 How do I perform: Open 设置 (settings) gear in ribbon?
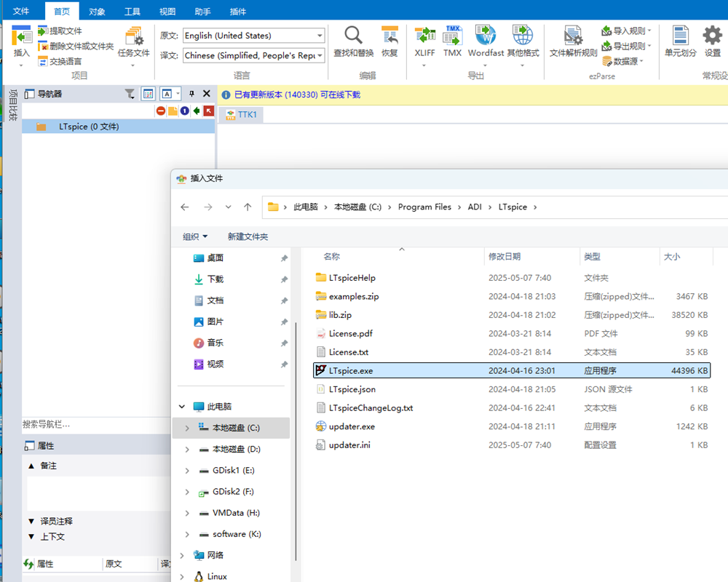[712, 41]
